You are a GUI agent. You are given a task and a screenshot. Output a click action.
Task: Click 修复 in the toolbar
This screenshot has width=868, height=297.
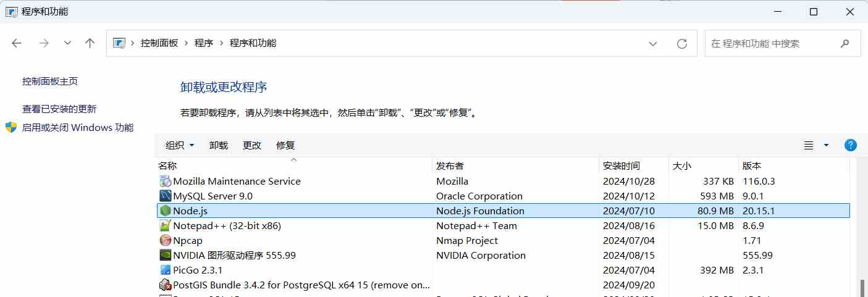coord(285,145)
